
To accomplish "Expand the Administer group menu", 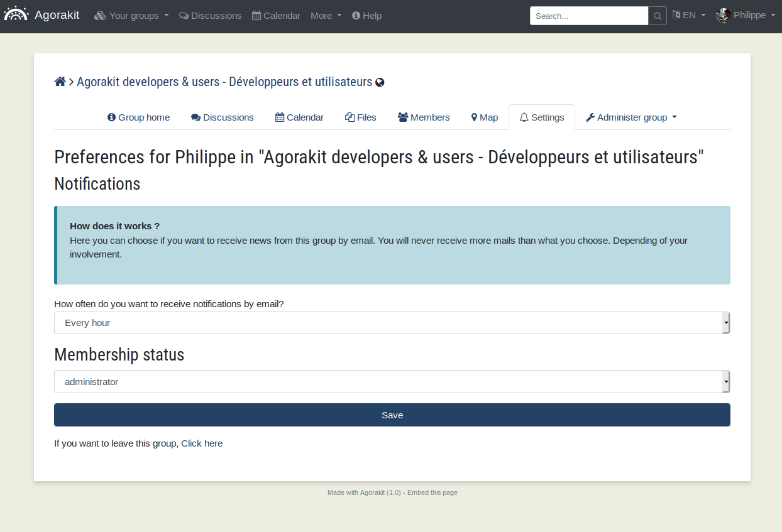I will [631, 117].
